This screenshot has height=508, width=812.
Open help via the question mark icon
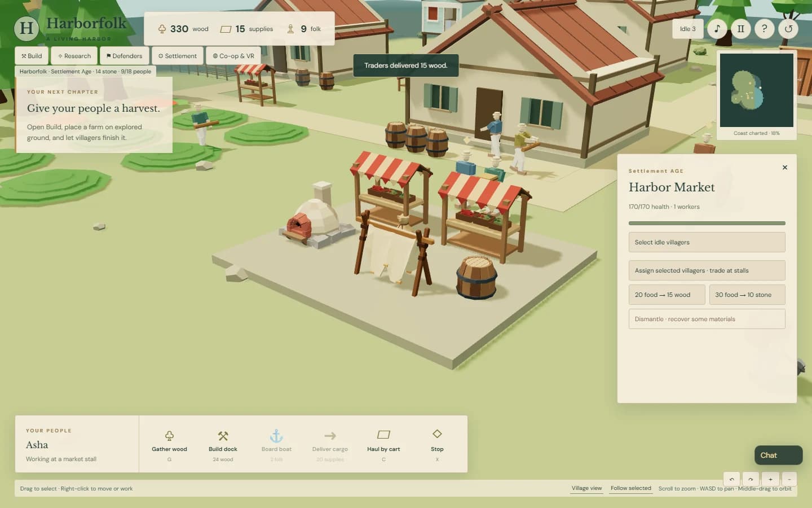765,29
